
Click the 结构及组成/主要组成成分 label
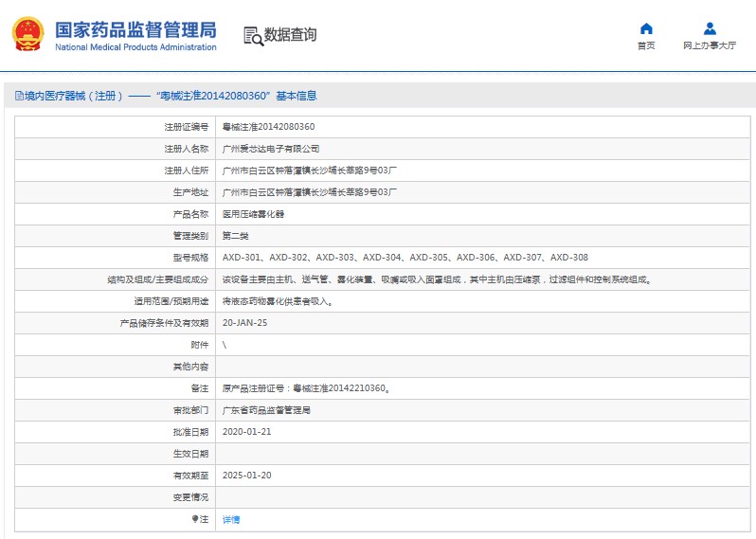157,279
